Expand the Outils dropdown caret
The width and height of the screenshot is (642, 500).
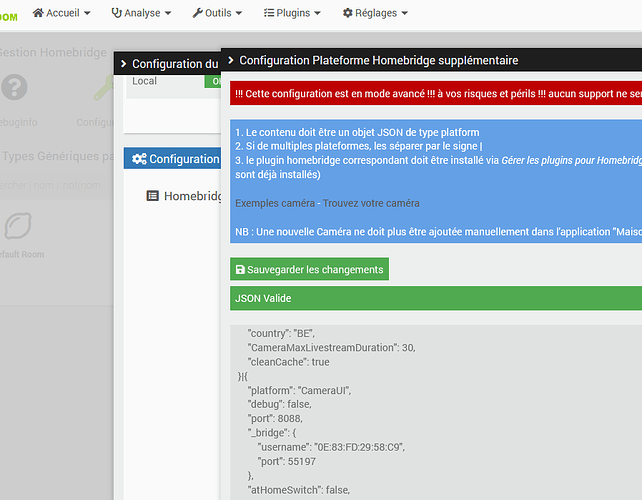click(x=239, y=13)
